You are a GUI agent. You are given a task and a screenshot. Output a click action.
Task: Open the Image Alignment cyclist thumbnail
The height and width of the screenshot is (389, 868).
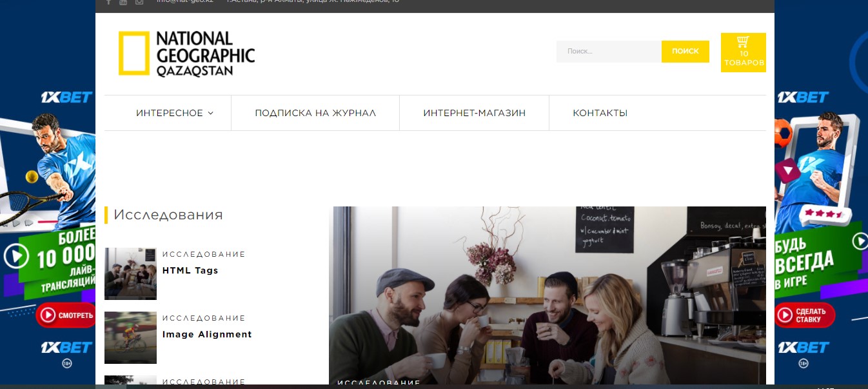click(130, 337)
